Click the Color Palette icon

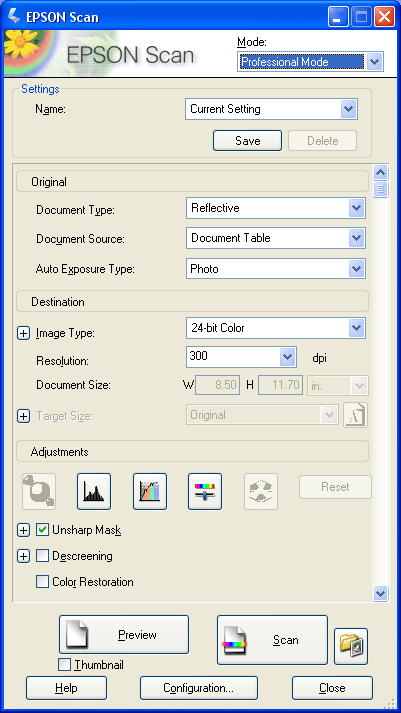[x=261, y=492]
